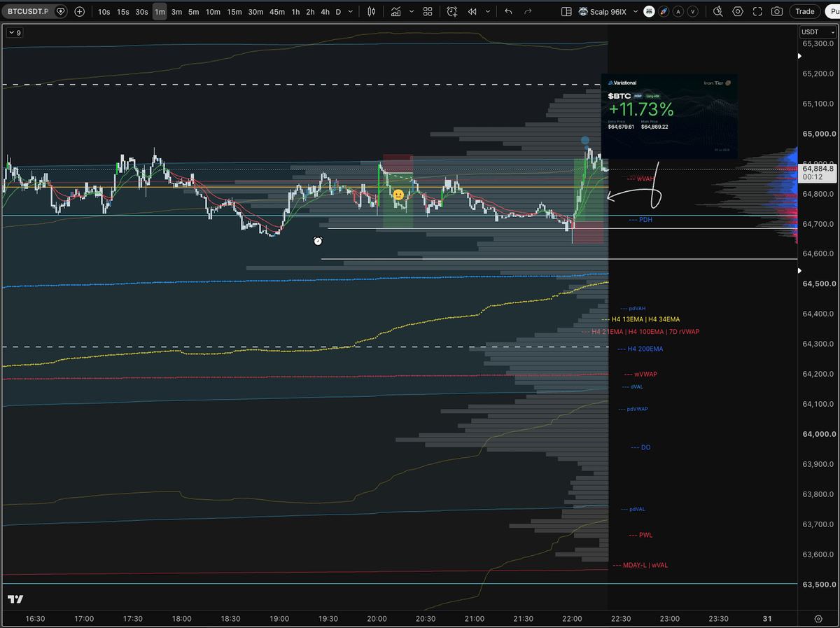Switch to the 2h timeframe
This screenshot has height=628, width=840.
click(x=311, y=11)
